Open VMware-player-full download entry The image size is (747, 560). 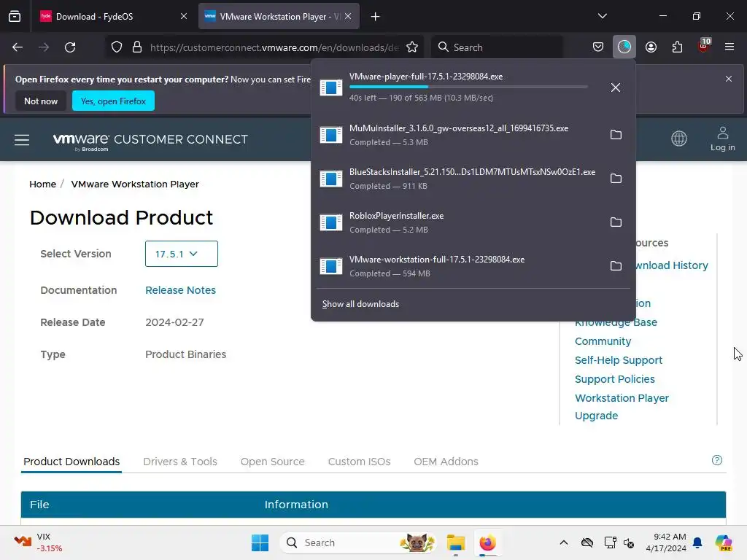[x=457, y=87]
